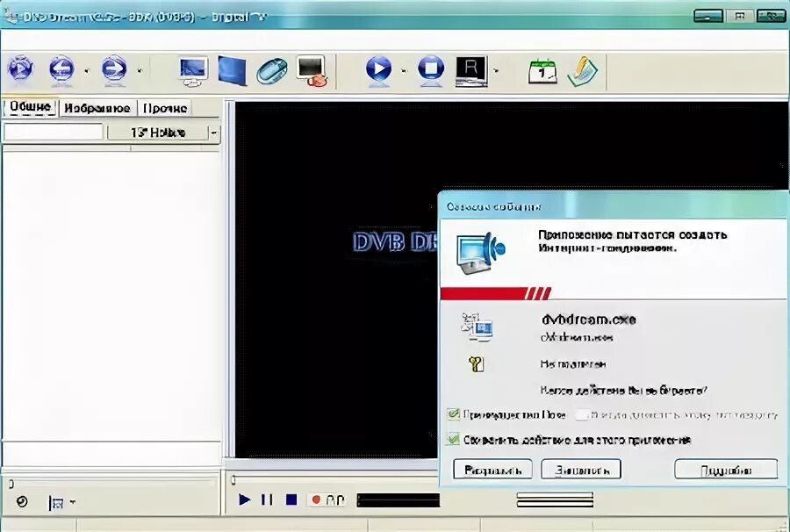Click the pencil and notes toolbar icon
This screenshot has height=532, width=790.
point(583,71)
